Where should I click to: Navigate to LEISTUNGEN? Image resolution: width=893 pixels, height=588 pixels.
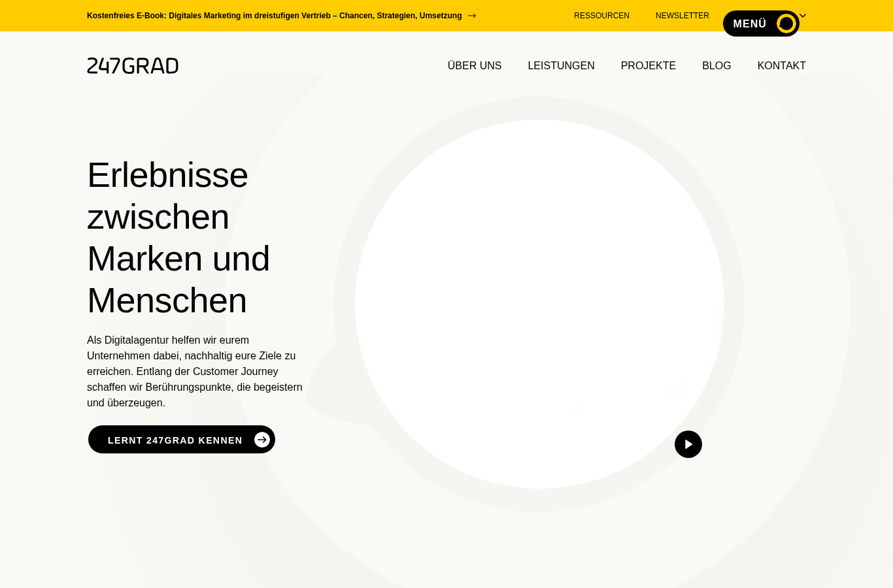(561, 66)
